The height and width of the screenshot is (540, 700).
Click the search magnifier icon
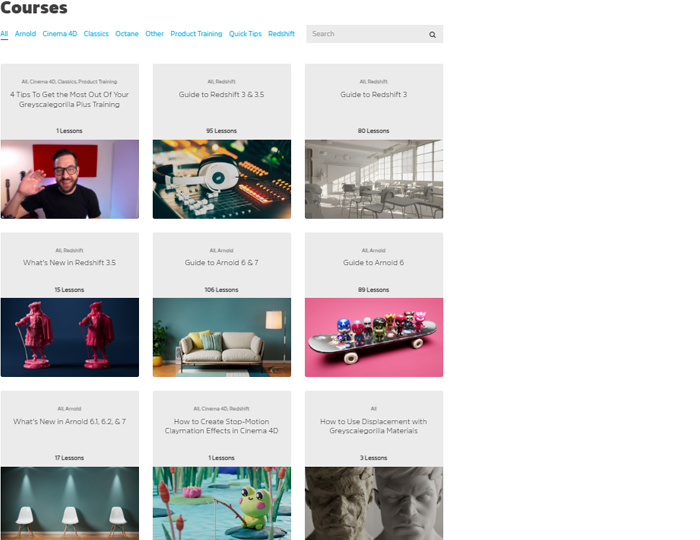tap(432, 34)
